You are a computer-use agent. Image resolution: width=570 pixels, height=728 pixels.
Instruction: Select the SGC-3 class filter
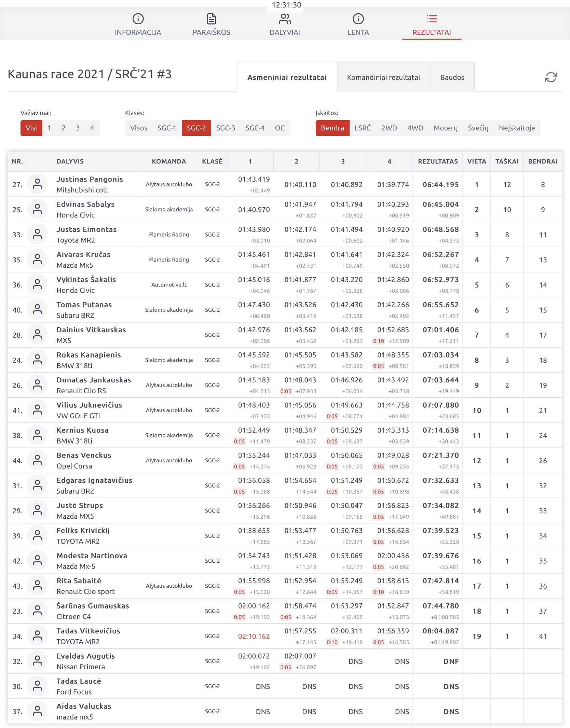click(x=226, y=128)
